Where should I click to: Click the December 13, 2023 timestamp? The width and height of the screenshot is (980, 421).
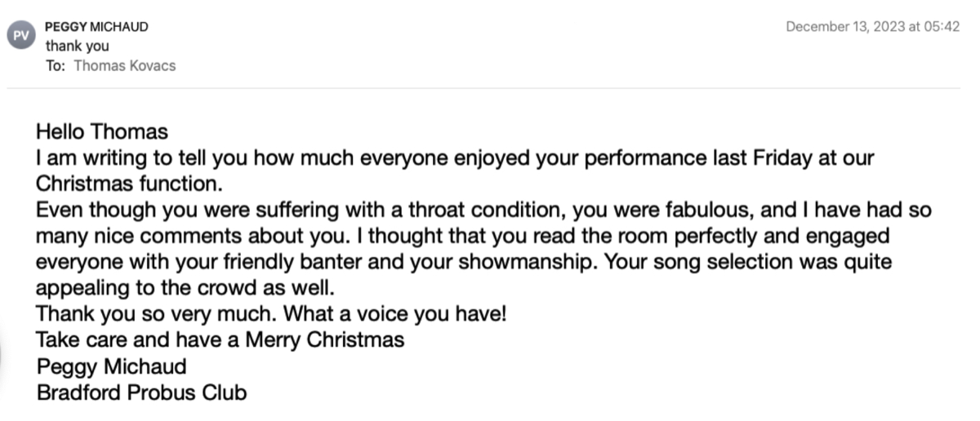click(872, 27)
